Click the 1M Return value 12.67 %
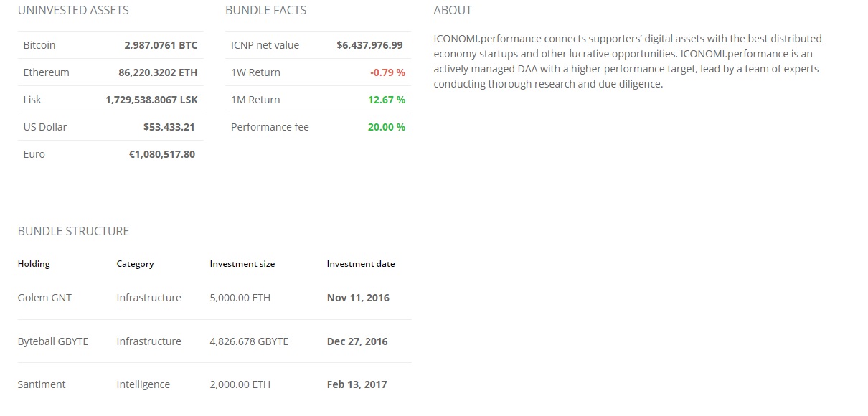Viewport: 868px width, 416px height. coord(387,100)
